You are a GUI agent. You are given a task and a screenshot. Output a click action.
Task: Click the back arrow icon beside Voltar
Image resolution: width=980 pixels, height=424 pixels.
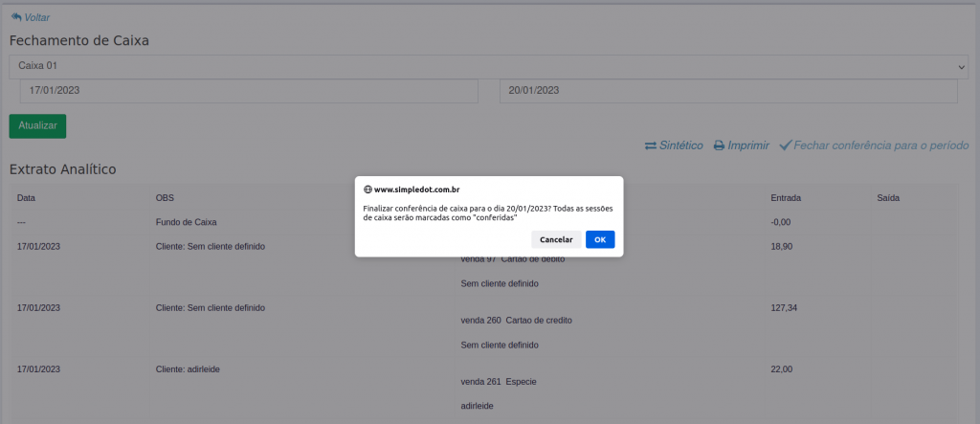click(15, 17)
